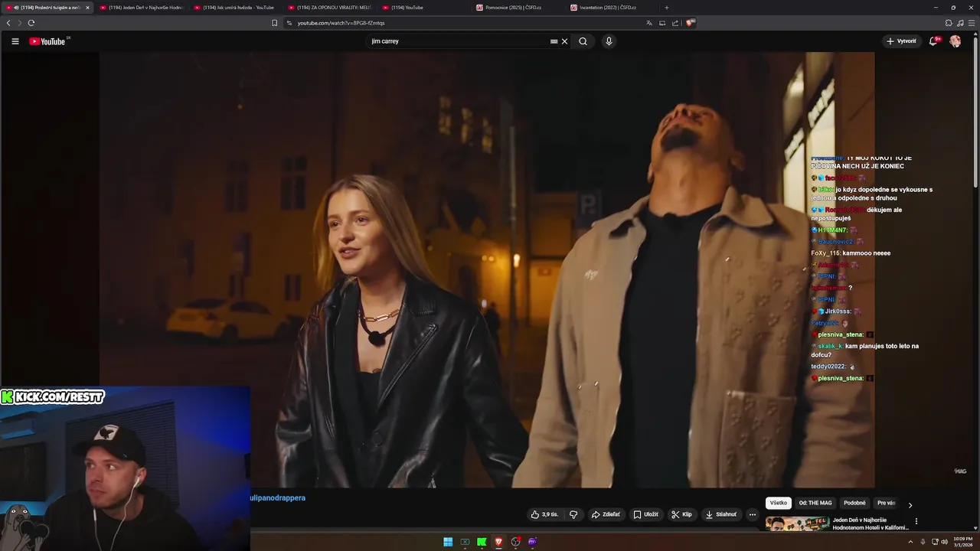The width and height of the screenshot is (980, 551).
Task: Open the Jeden Deň v Najhoršie recommended thumbnail
Action: pos(797,524)
